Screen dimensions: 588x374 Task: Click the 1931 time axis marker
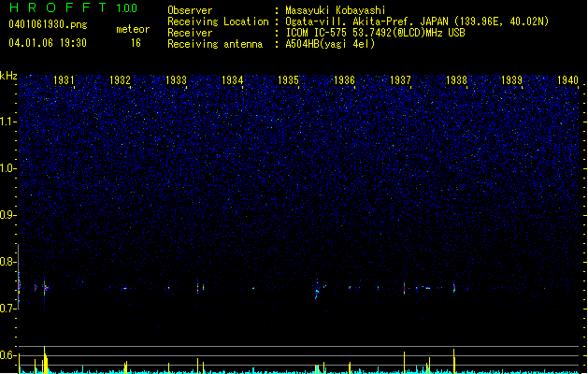coord(64,79)
